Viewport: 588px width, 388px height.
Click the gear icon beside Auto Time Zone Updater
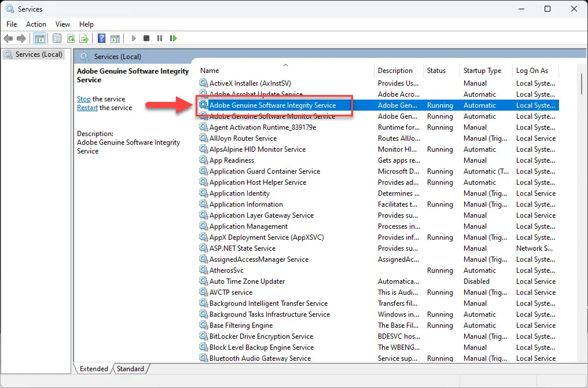(x=203, y=281)
